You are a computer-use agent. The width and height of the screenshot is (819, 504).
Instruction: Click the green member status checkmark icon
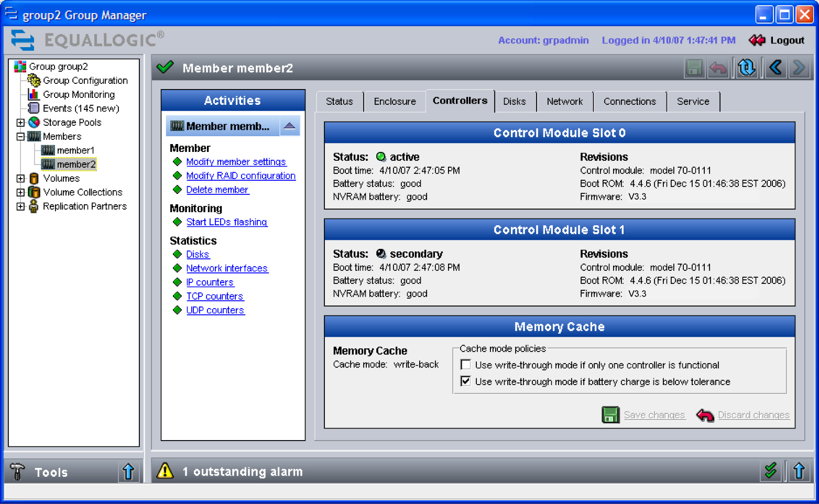point(165,67)
